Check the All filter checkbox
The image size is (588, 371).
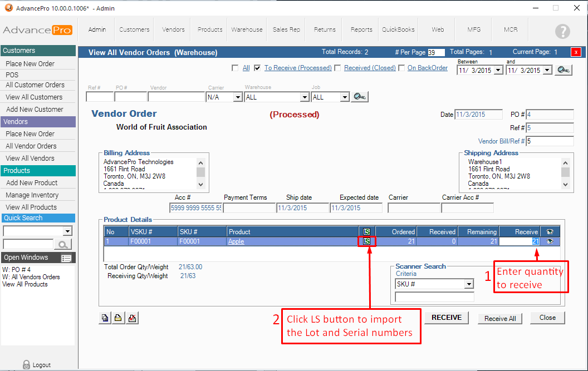(x=235, y=68)
